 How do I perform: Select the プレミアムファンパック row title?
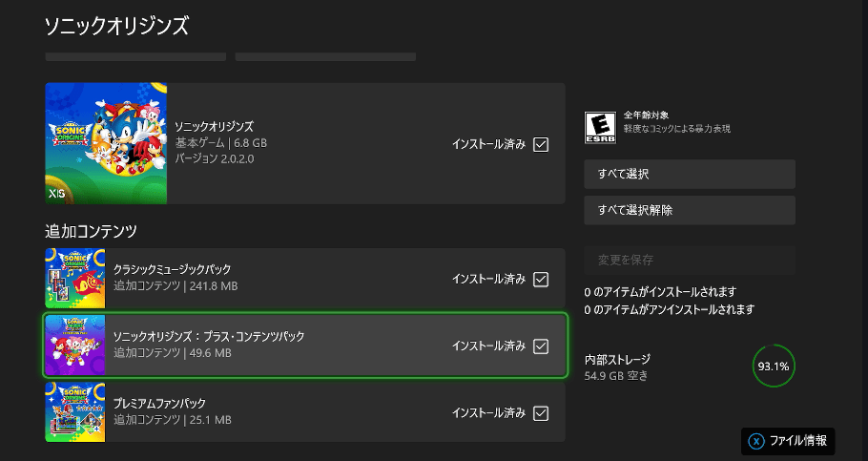click(x=159, y=404)
